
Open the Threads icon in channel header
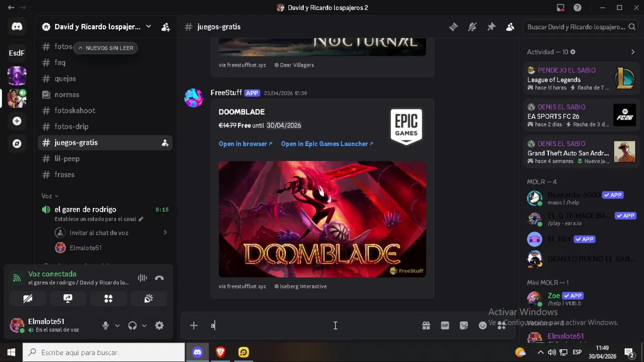tap(453, 27)
